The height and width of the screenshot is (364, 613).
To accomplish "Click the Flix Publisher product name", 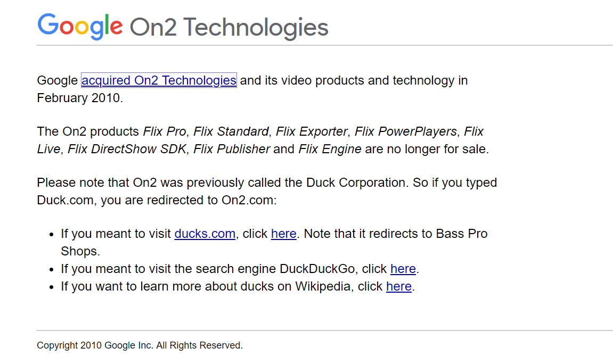I will [x=231, y=149].
